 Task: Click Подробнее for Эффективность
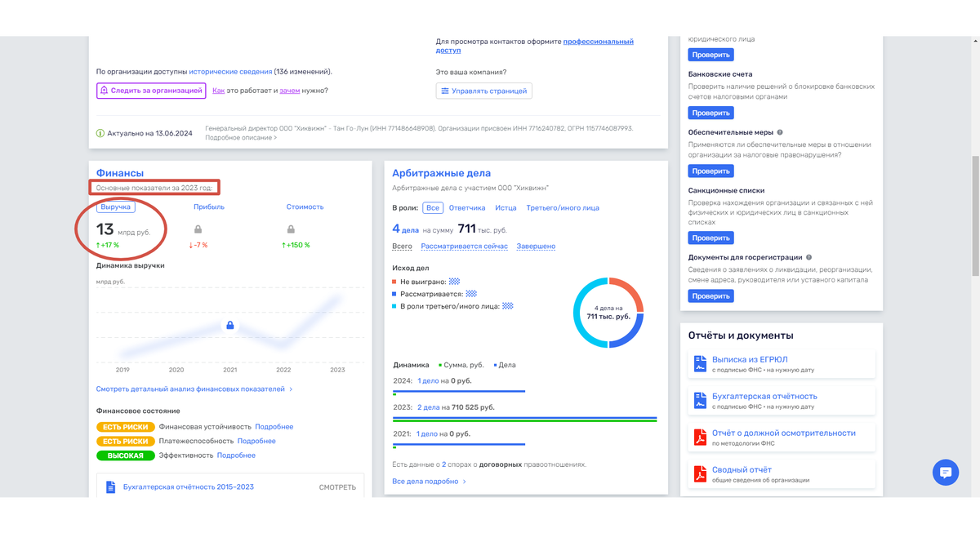pos(236,455)
